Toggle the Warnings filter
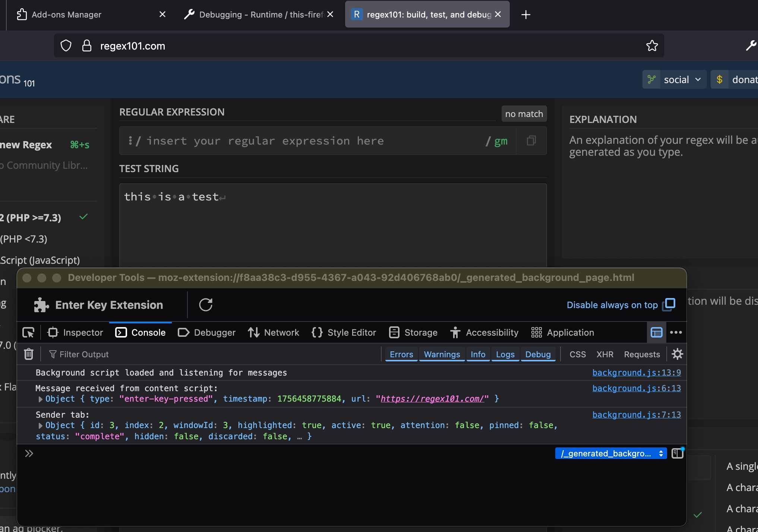This screenshot has width=758, height=532. (x=442, y=354)
